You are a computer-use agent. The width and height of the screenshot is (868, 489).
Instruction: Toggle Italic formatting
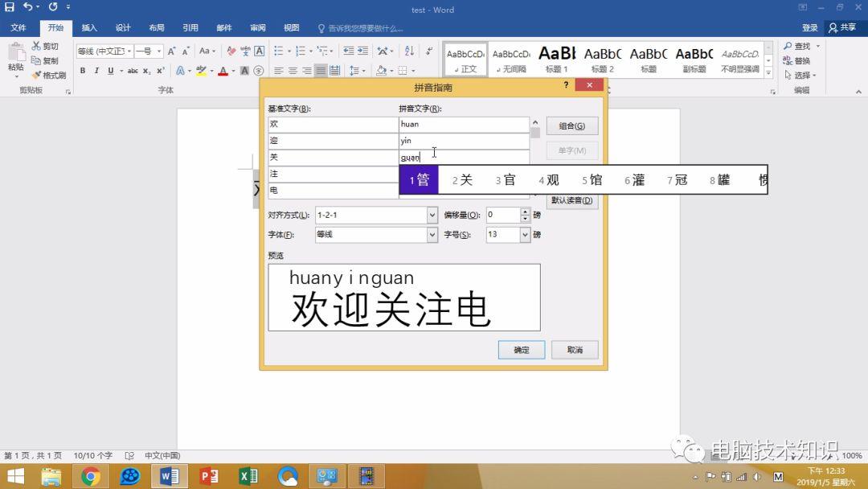[x=96, y=70]
